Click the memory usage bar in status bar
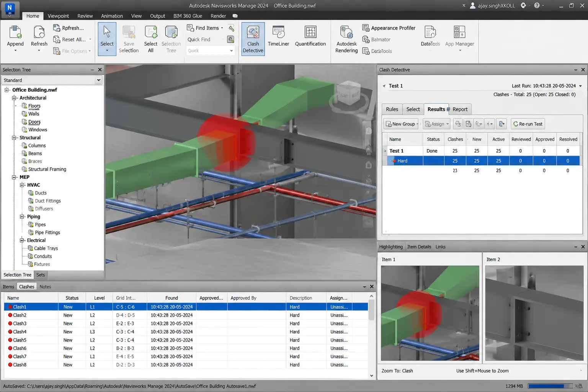 point(550,386)
